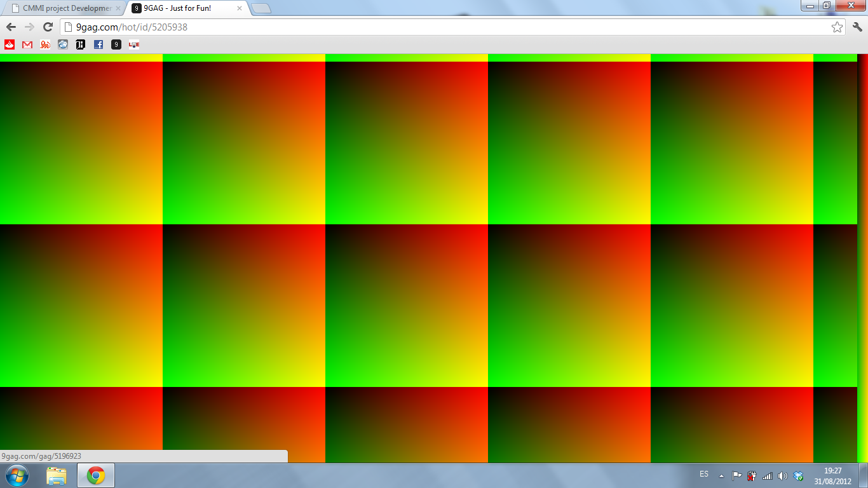Click the battery power tray icon
The width and height of the screenshot is (868, 488).
752,476
